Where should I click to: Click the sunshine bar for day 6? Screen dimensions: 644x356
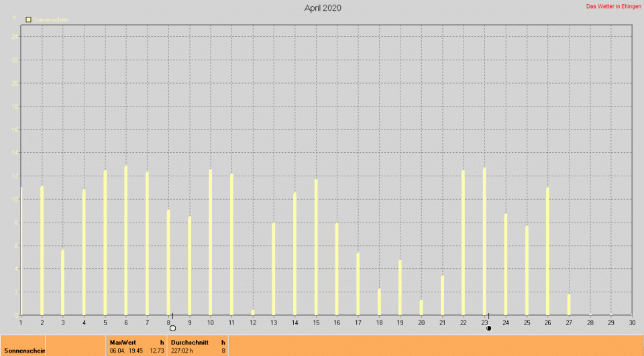[126, 240]
